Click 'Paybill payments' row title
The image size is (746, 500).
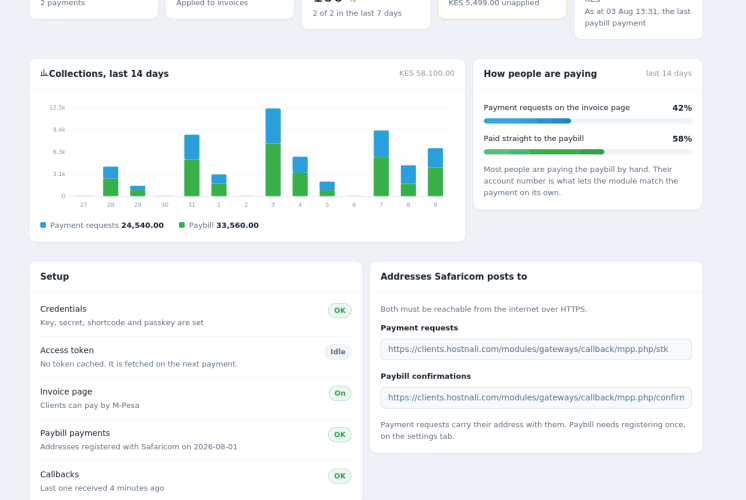(75, 433)
